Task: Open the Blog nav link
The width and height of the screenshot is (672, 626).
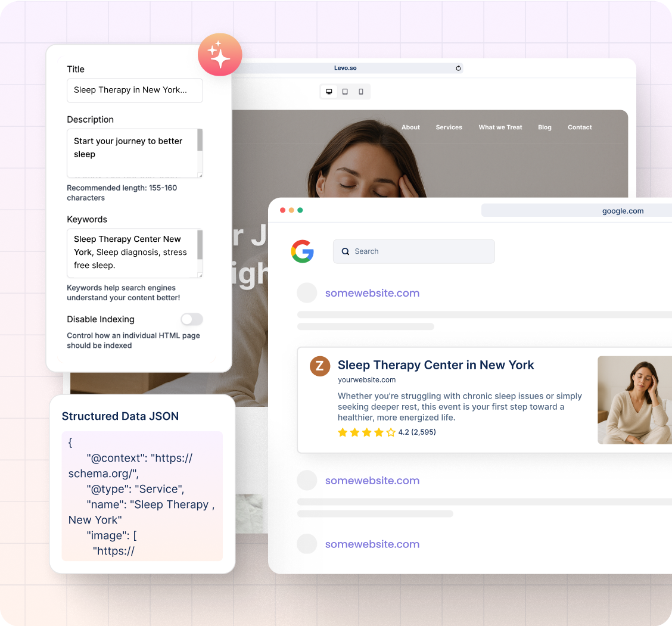Action: [x=545, y=127]
